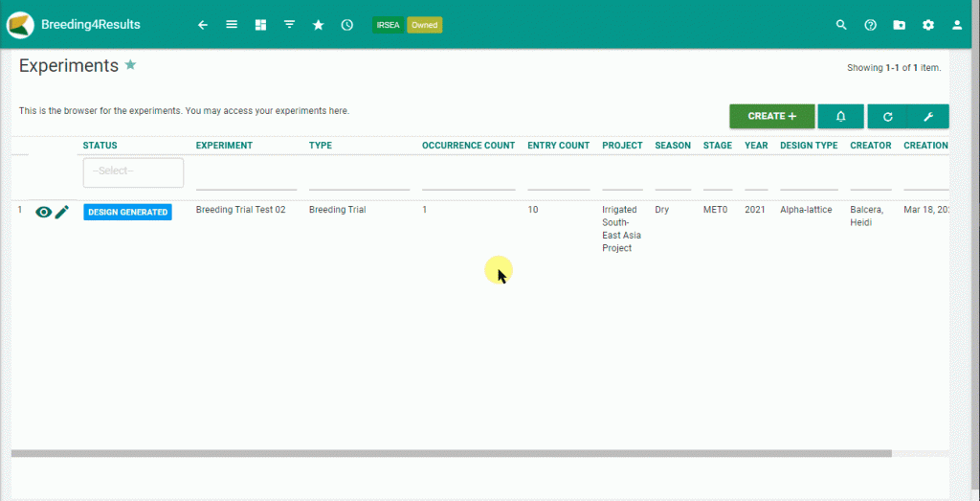
Task: Open the data filter icon in header
Action: (289, 25)
